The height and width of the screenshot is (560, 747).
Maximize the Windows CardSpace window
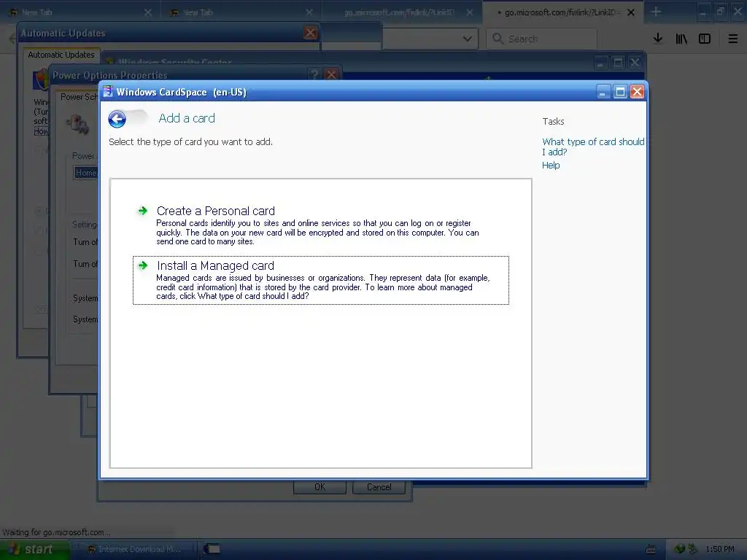(620, 91)
